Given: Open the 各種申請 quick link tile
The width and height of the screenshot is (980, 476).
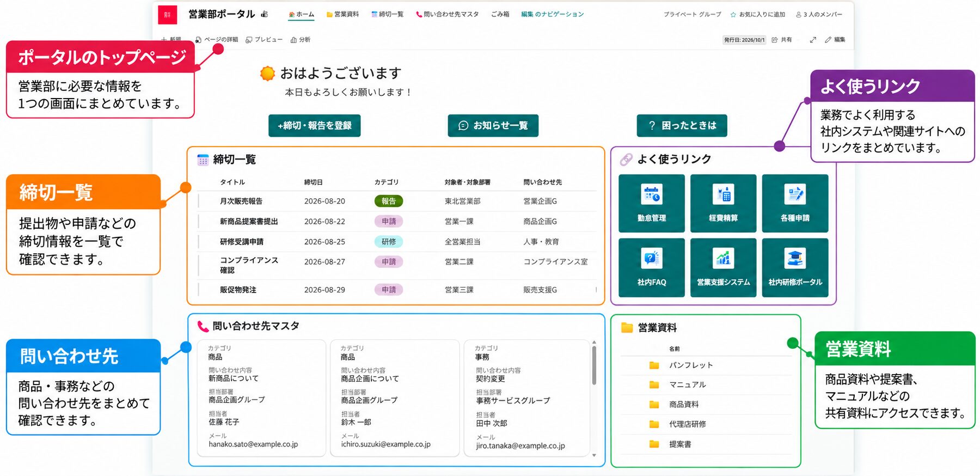Looking at the screenshot, I should [x=795, y=204].
